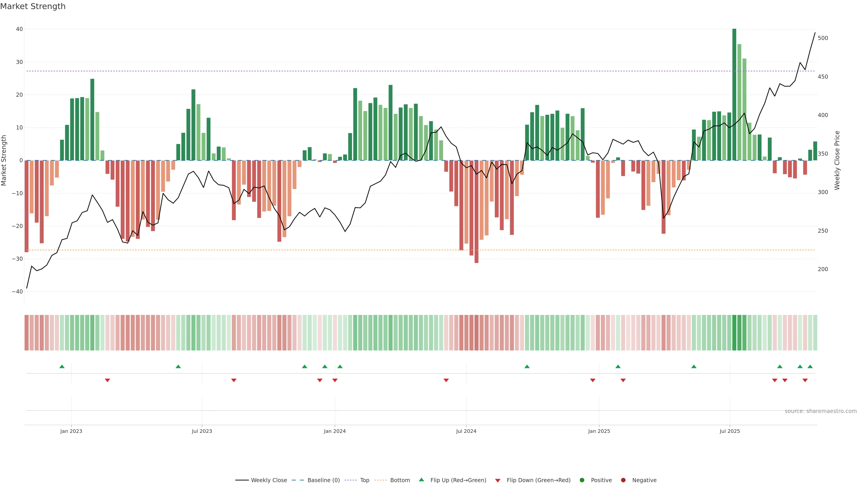Click the flip-up triangle just after Jan 2024

click(340, 366)
